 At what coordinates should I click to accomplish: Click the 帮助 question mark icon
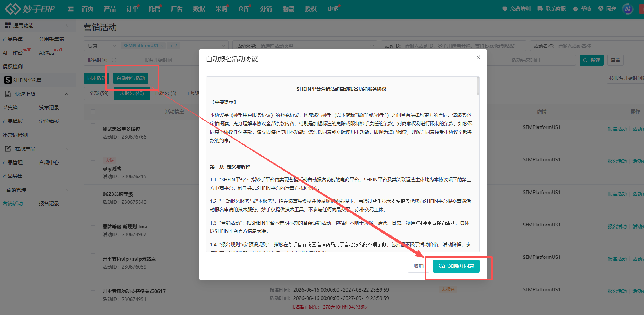tap(576, 9)
